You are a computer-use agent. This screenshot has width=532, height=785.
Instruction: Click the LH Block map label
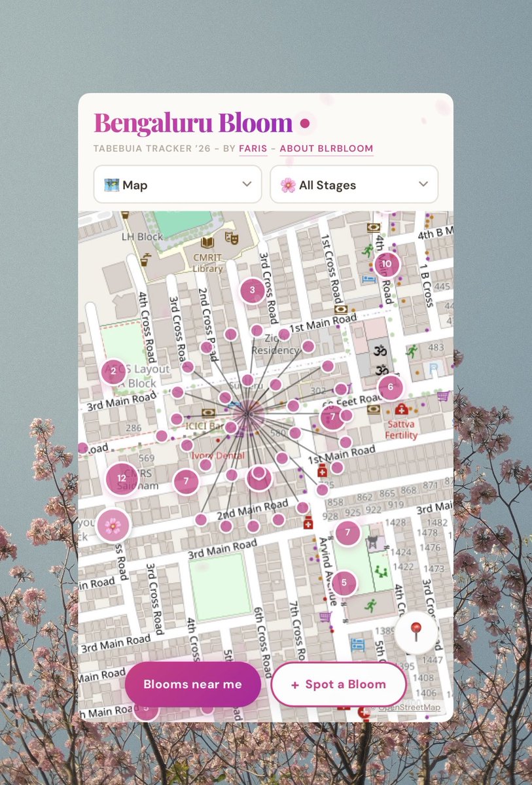(x=142, y=236)
